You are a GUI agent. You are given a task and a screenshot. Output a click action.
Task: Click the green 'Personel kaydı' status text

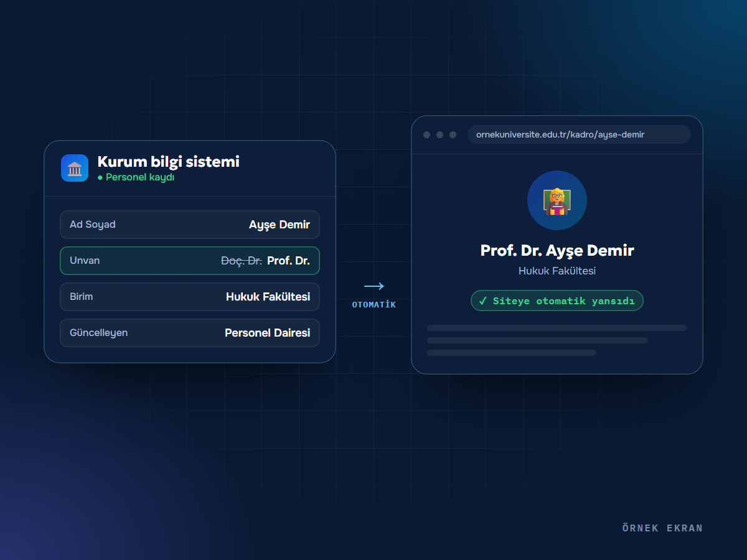click(140, 177)
